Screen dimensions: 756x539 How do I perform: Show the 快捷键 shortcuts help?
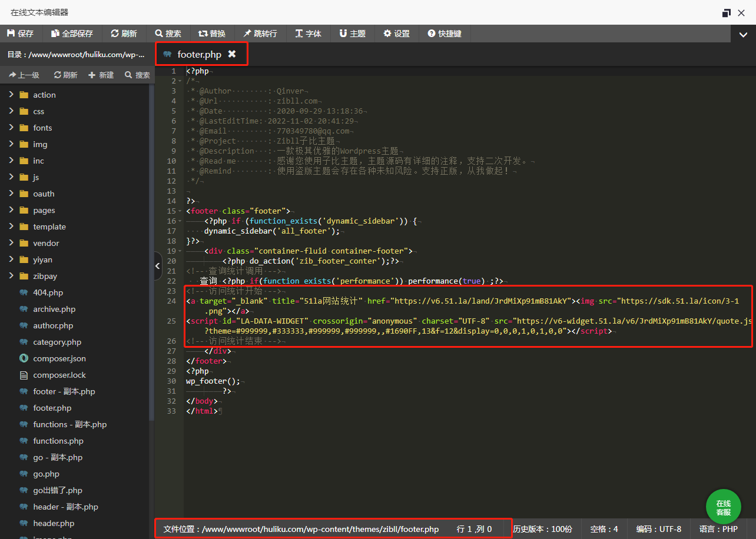(445, 34)
